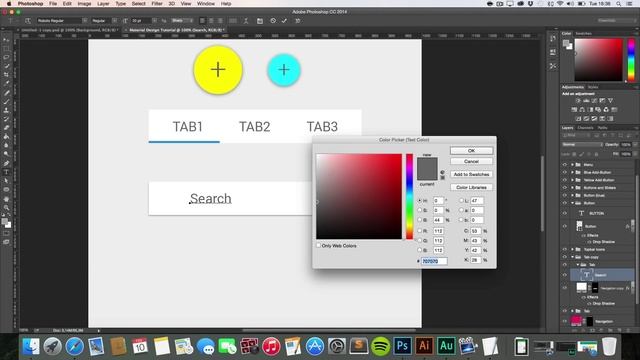The image size is (640, 360).
Task: Open Finder from the Dock
Action: [31, 346]
